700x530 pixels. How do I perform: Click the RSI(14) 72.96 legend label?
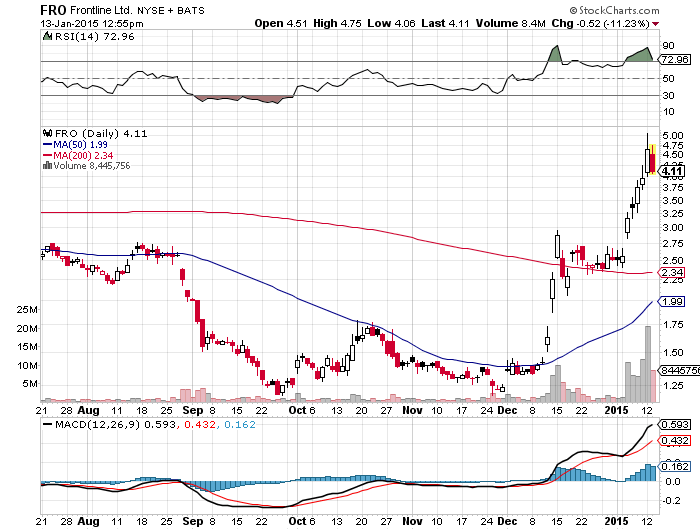94,37
